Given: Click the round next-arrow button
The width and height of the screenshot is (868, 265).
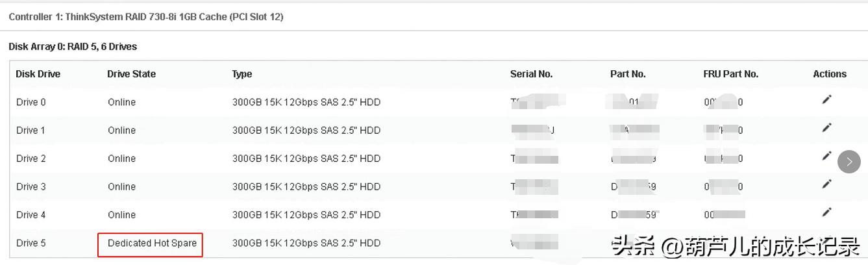Looking at the screenshot, I should pos(849,162).
